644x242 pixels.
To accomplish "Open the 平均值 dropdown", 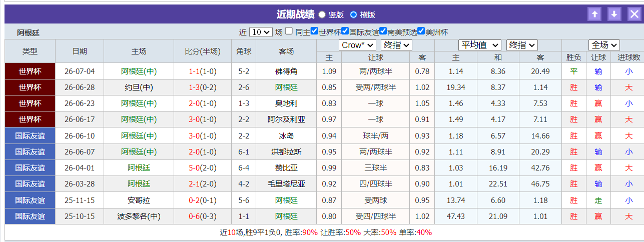I will pyautogui.click(x=479, y=45).
